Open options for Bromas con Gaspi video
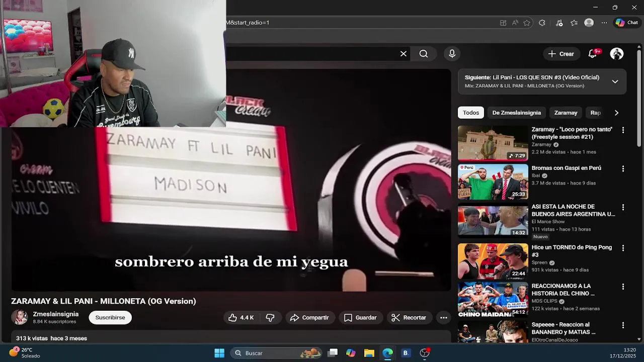This screenshot has height=362, width=644. [x=623, y=169]
